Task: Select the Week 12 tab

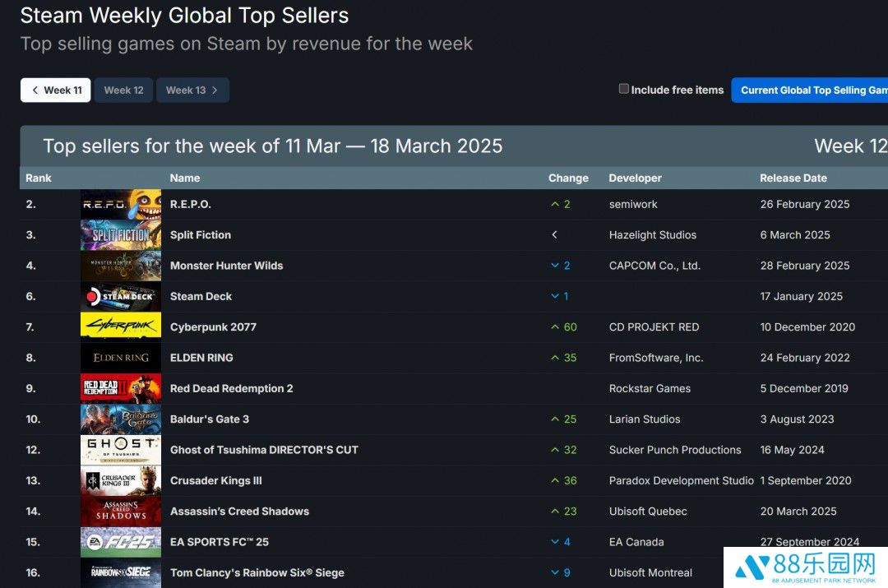Action: coord(123,90)
